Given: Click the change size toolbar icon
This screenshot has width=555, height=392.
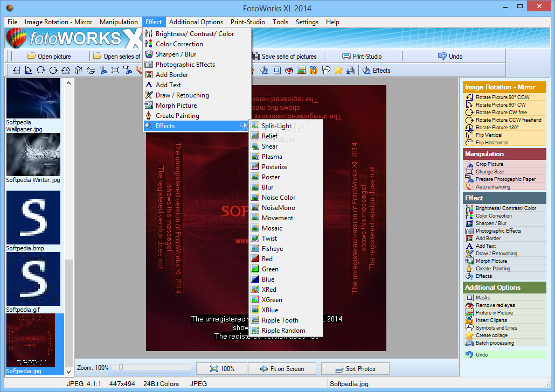Looking at the screenshot, I should click(115, 70).
